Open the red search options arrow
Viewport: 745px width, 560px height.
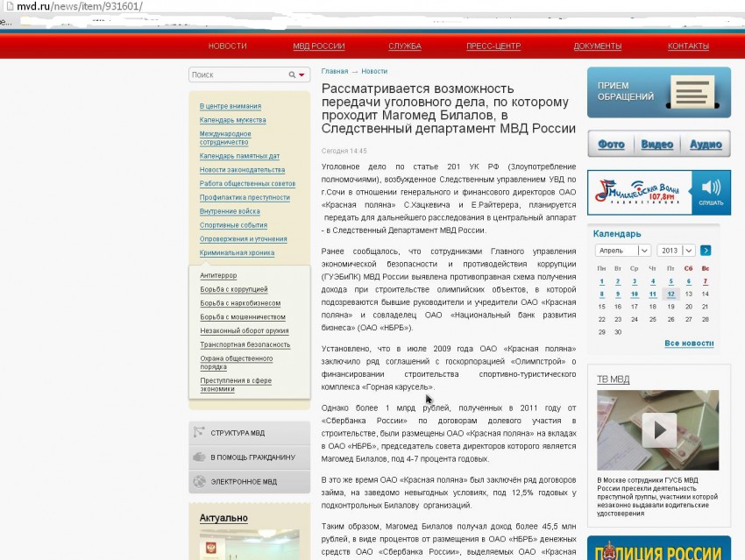pyautogui.click(x=302, y=75)
